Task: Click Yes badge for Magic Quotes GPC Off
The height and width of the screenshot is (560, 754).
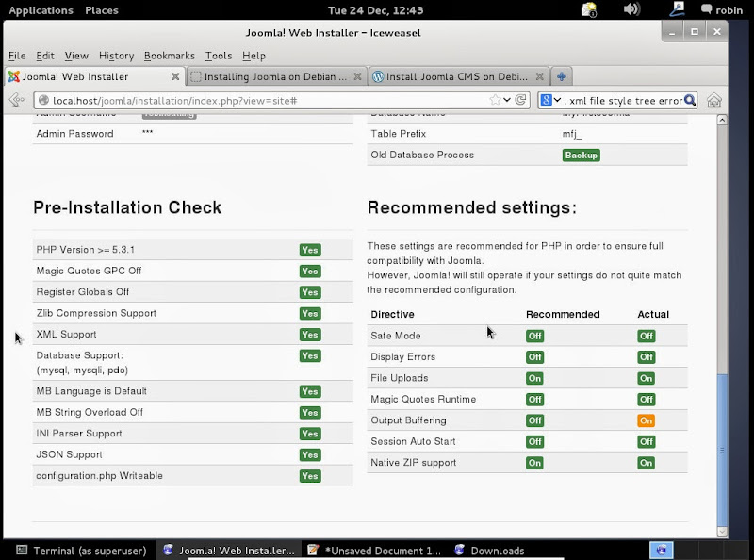Action: [x=310, y=271]
